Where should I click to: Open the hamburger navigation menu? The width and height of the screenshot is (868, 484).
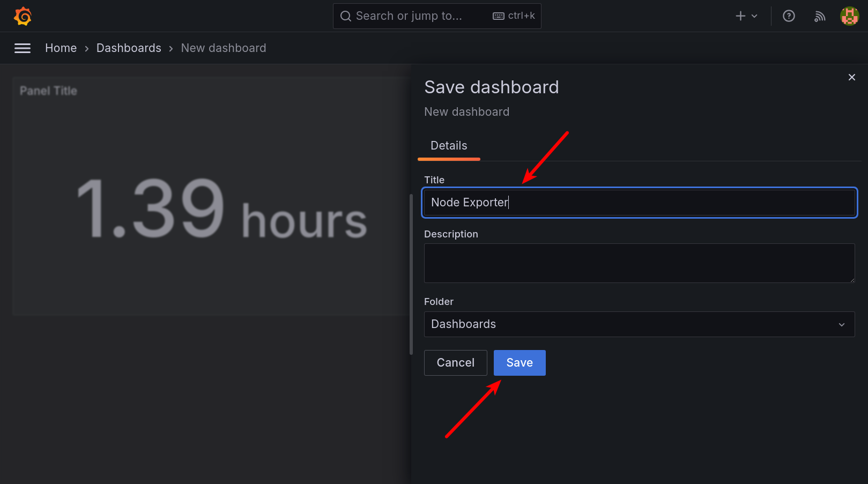[23, 48]
